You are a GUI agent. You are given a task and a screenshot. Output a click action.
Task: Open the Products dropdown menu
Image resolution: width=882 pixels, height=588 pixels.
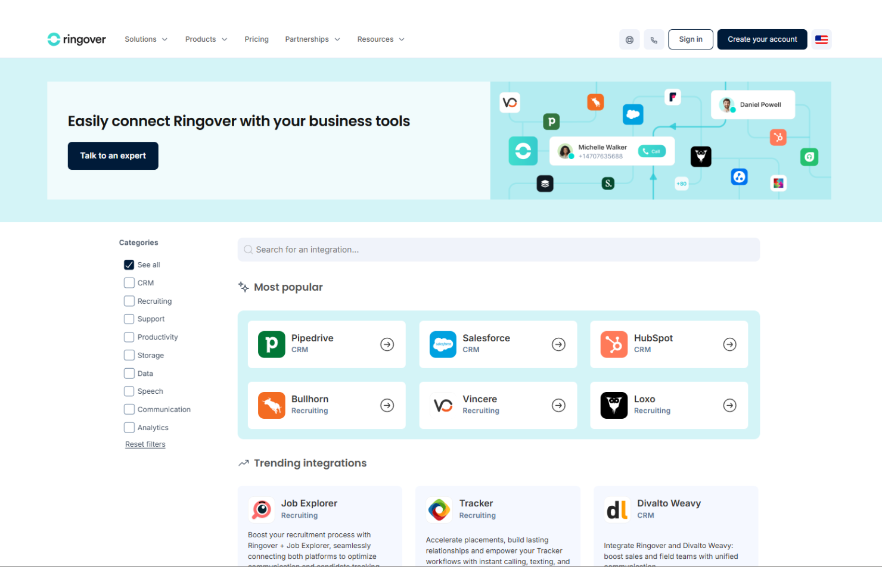[x=206, y=39]
